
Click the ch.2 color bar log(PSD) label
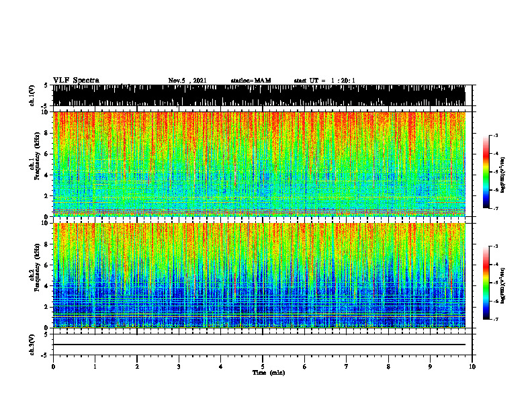tap(503, 285)
